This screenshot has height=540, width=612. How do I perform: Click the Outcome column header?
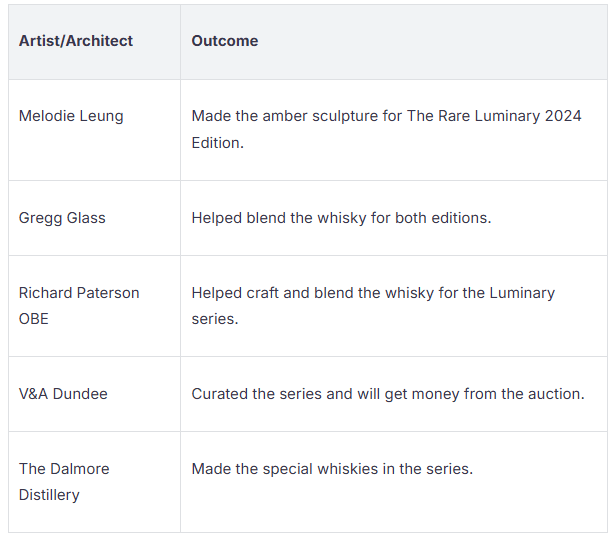coord(225,41)
